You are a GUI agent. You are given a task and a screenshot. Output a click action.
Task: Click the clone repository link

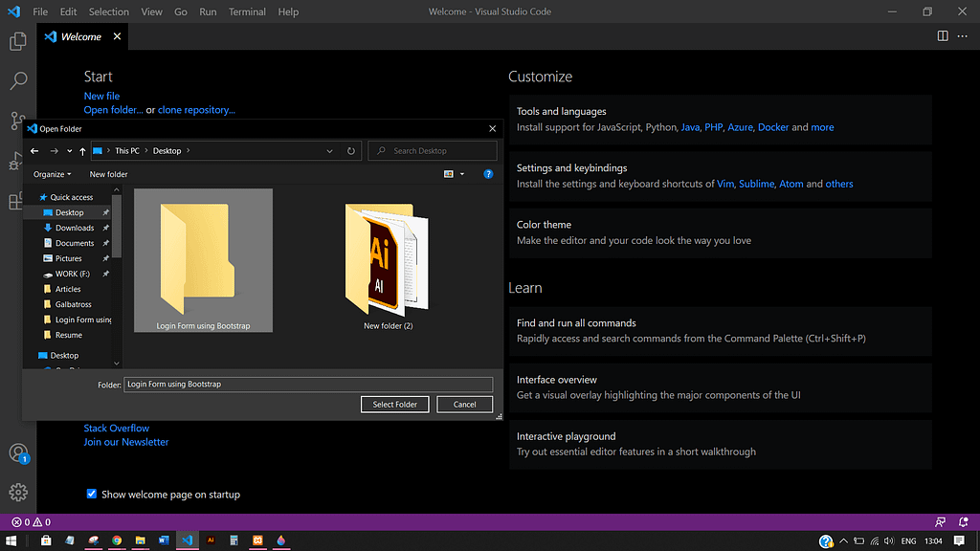pos(196,110)
